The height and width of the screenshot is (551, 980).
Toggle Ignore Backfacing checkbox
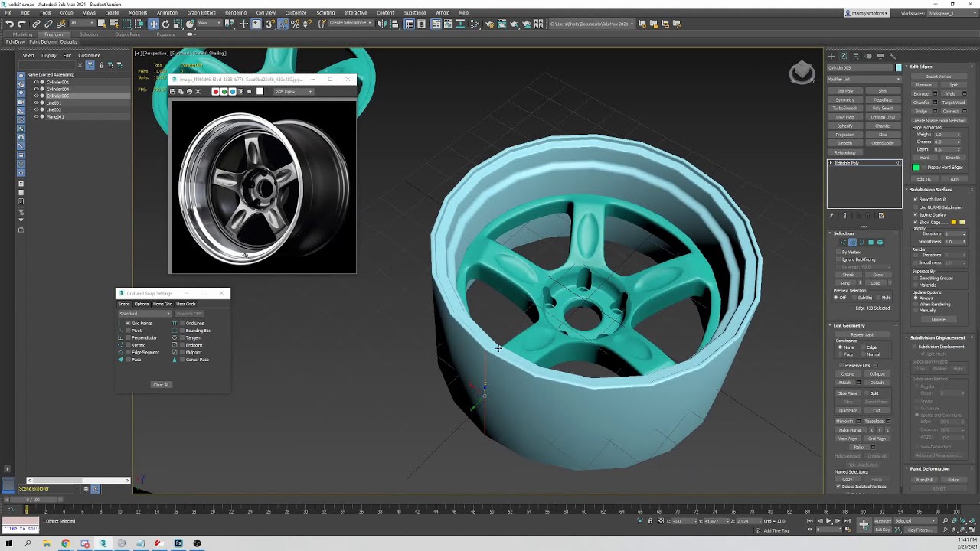(838, 259)
